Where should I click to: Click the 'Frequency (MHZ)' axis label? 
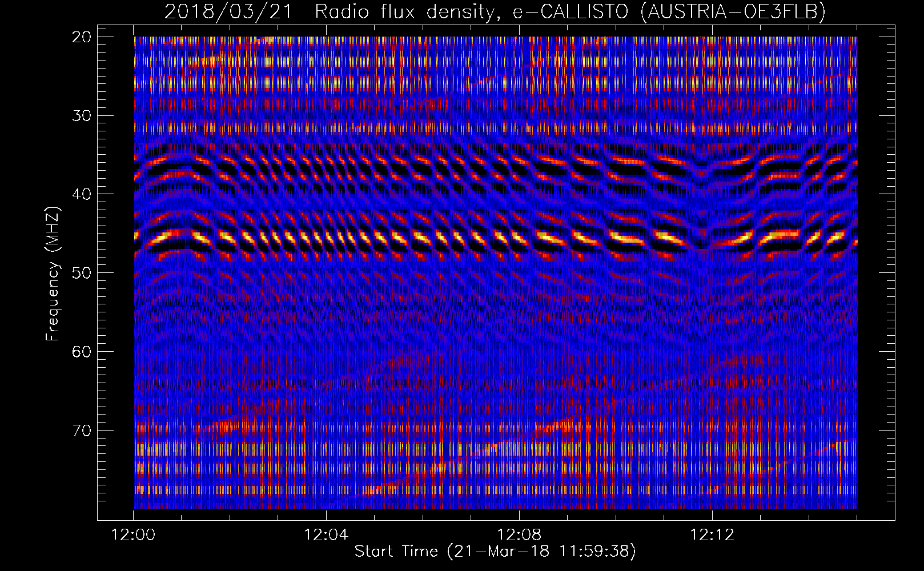(53, 274)
